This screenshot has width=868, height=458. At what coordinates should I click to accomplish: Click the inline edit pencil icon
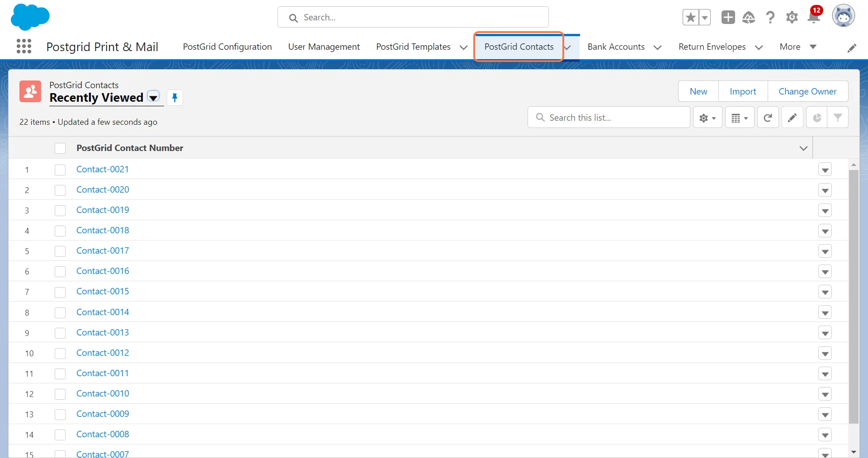[x=792, y=118]
